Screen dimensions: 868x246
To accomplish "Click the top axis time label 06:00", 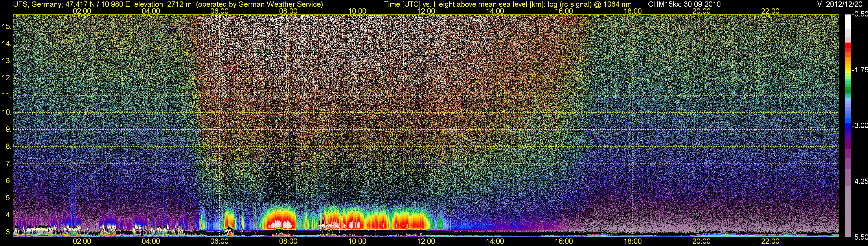I will tap(219, 11).
